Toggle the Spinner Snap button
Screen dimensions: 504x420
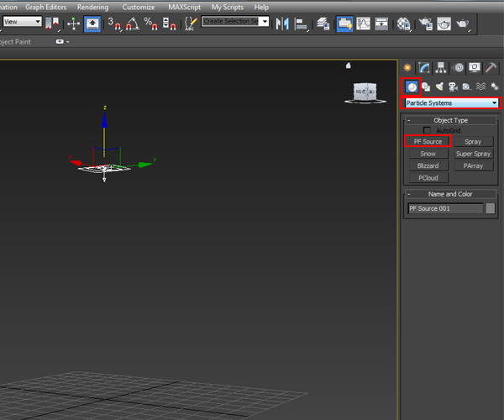tap(169, 24)
